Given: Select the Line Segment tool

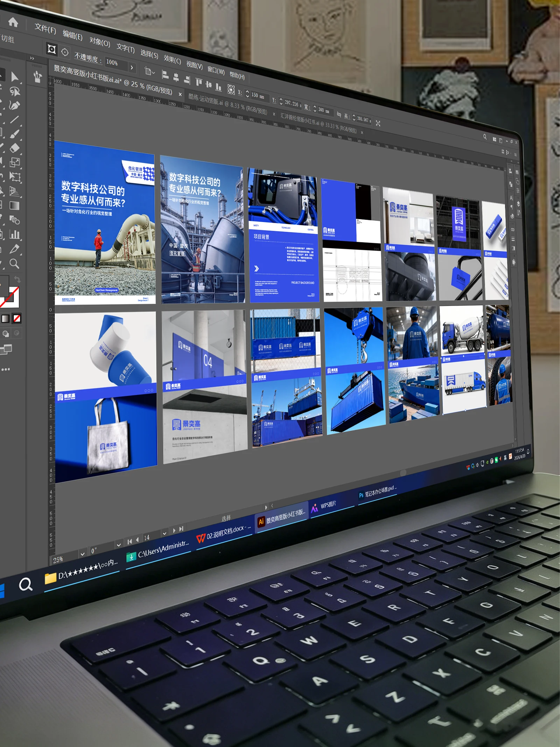Looking at the screenshot, I should (15, 120).
